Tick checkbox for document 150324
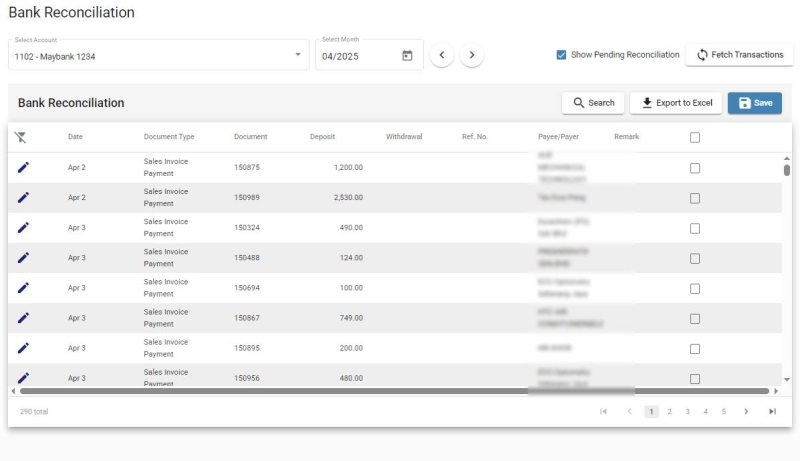 pyautogui.click(x=695, y=228)
